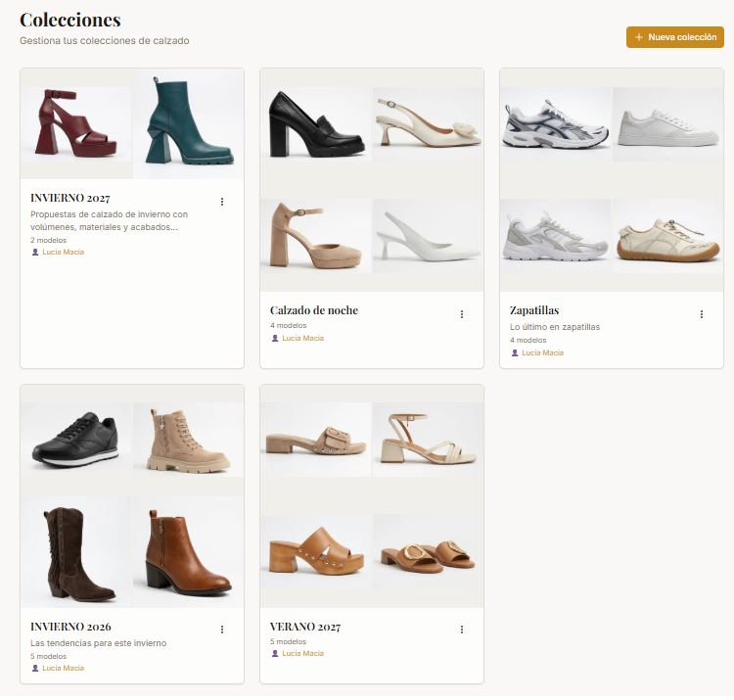
Task: Open Lucía Macía link in VERANO 2027 card
Action: [x=302, y=654]
